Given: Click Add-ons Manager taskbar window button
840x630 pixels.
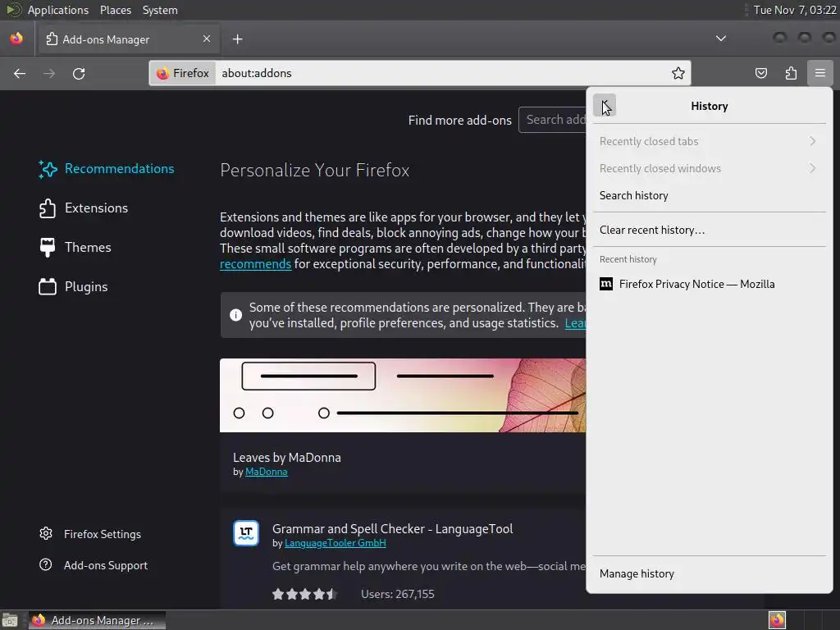Looking at the screenshot, I should (97, 620).
